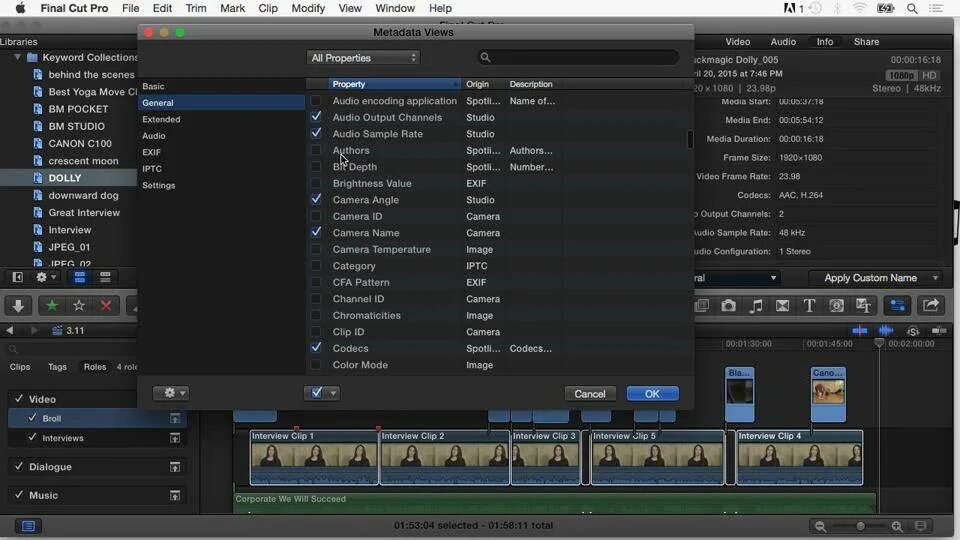This screenshot has height=540, width=960.
Task: Click the import media down-arrow icon
Action: 18,306
